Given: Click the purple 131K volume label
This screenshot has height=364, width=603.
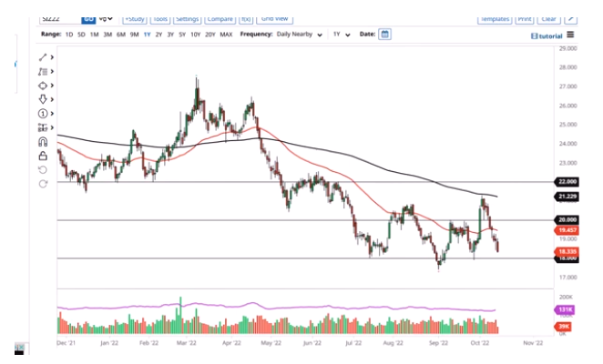Looking at the screenshot, I should 565,309.
